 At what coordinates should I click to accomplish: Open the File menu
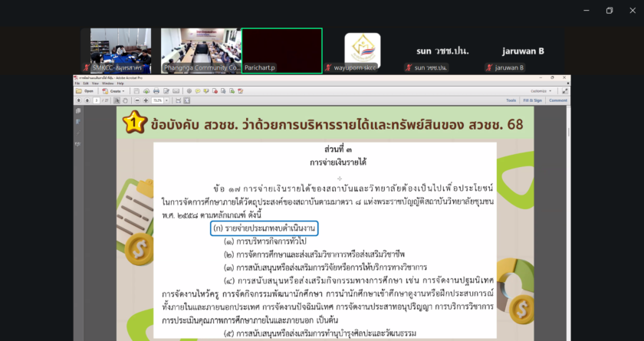click(77, 83)
